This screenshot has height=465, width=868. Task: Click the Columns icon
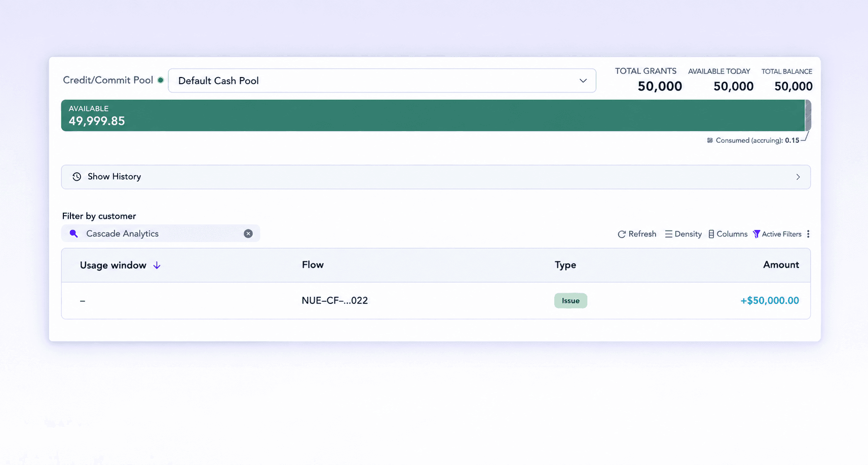(711, 234)
